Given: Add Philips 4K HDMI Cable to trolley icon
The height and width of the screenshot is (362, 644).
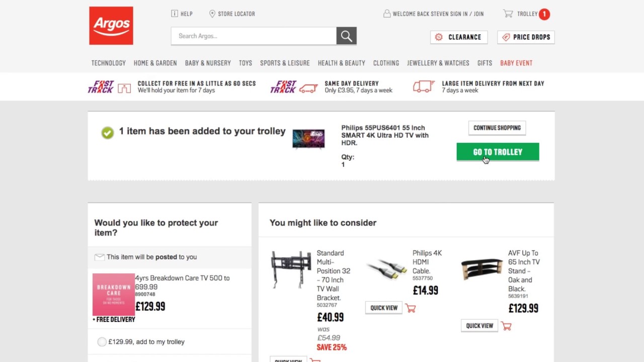Looking at the screenshot, I should click(x=411, y=308).
